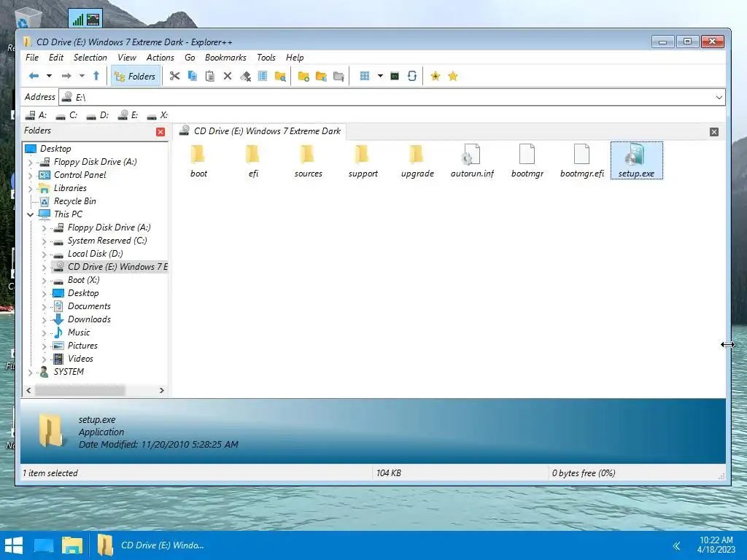Expand Local Disk (D:) tree node

click(44, 254)
